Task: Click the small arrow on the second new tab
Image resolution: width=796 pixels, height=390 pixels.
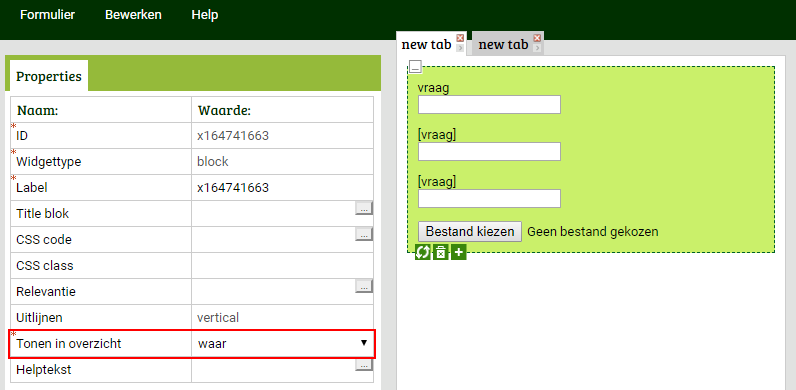Action: pos(537,48)
